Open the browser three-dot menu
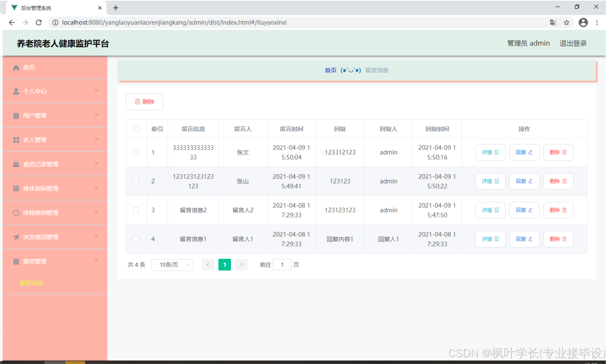Screen dimensions: 607x364 click(x=597, y=22)
